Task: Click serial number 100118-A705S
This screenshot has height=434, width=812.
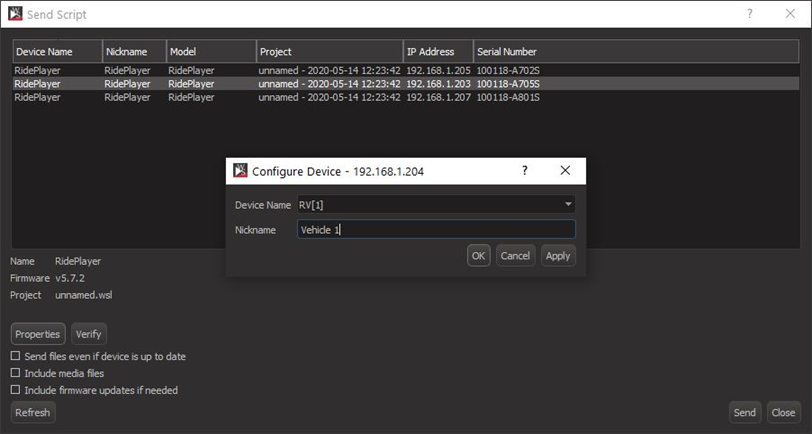Action: pyautogui.click(x=508, y=84)
